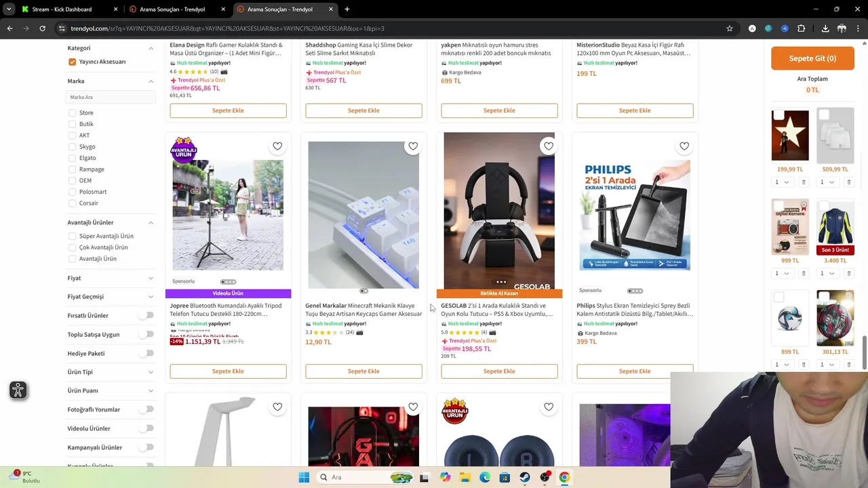
Task: Open File Explorer from taskbar
Action: pos(465,477)
